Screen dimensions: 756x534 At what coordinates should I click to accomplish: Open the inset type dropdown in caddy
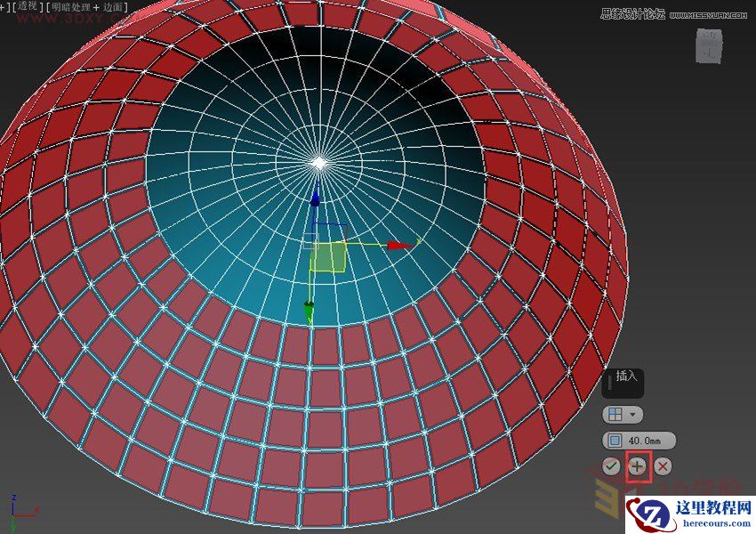click(x=623, y=415)
